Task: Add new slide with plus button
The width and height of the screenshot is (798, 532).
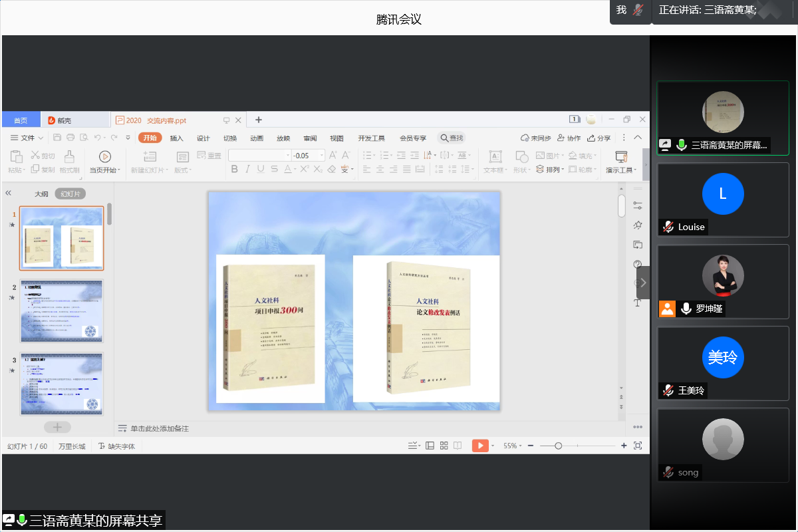Action: [57, 427]
